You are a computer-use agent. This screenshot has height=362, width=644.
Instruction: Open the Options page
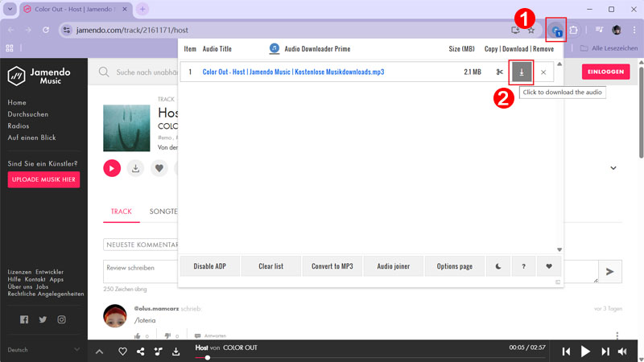(455, 266)
